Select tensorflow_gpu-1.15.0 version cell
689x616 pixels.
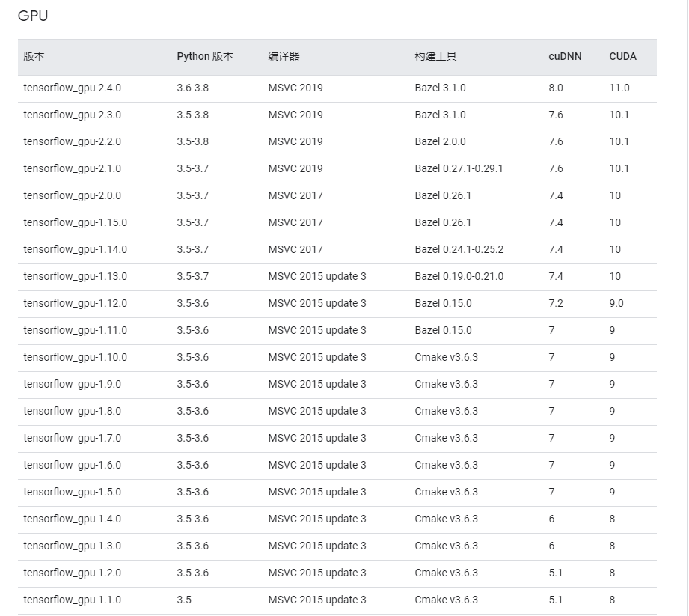point(75,222)
